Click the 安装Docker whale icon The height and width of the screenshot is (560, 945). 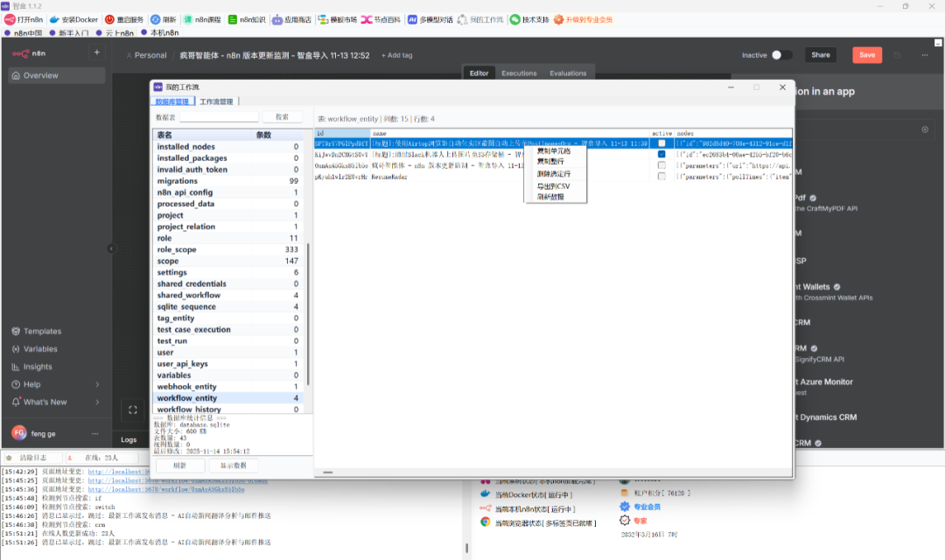click(54, 19)
